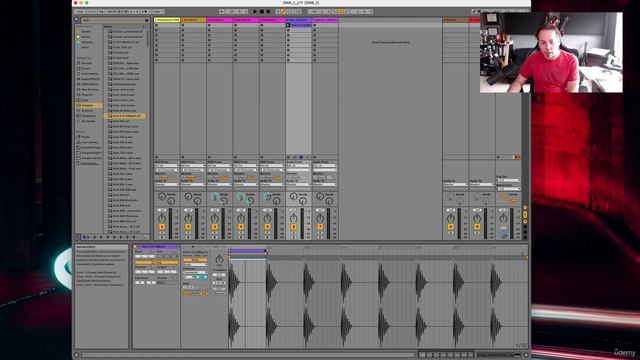Click the first clip stop square in track one
The height and width of the screenshot is (360, 640).
[156, 25]
